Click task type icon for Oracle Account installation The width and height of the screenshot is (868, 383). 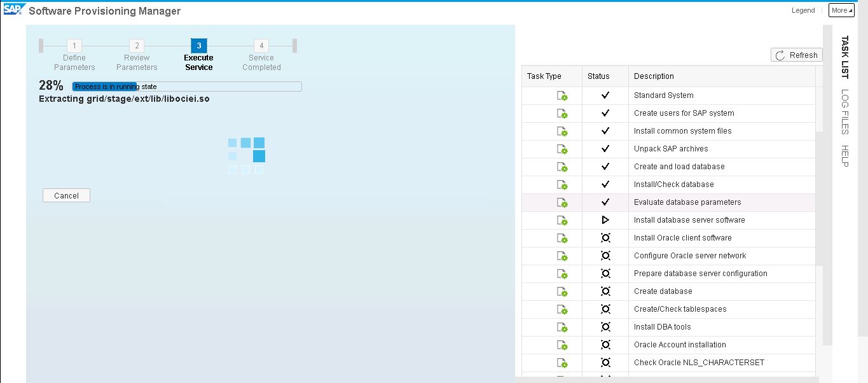coord(562,345)
